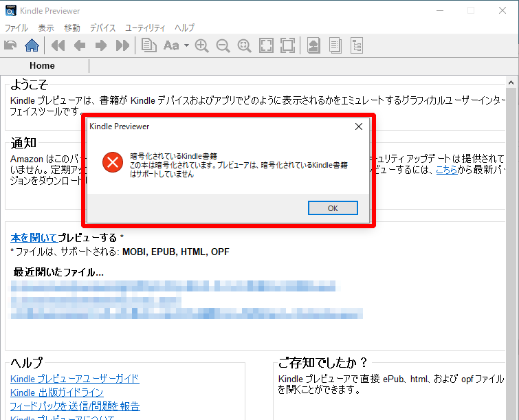Go to the Home toolbar icon

[x=32, y=45]
